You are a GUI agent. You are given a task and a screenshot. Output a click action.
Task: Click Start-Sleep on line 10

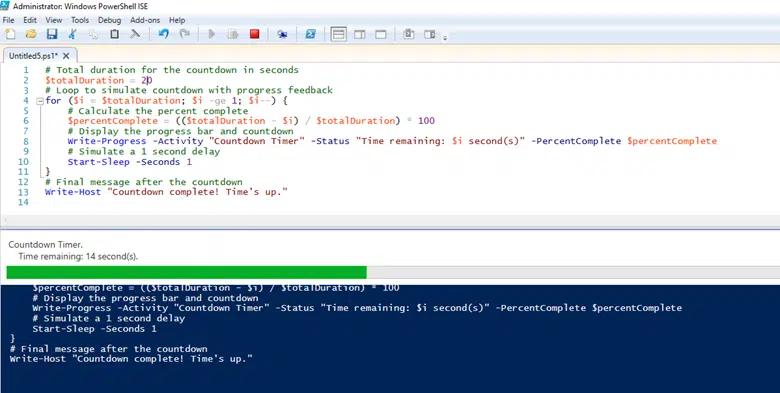click(98, 162)
